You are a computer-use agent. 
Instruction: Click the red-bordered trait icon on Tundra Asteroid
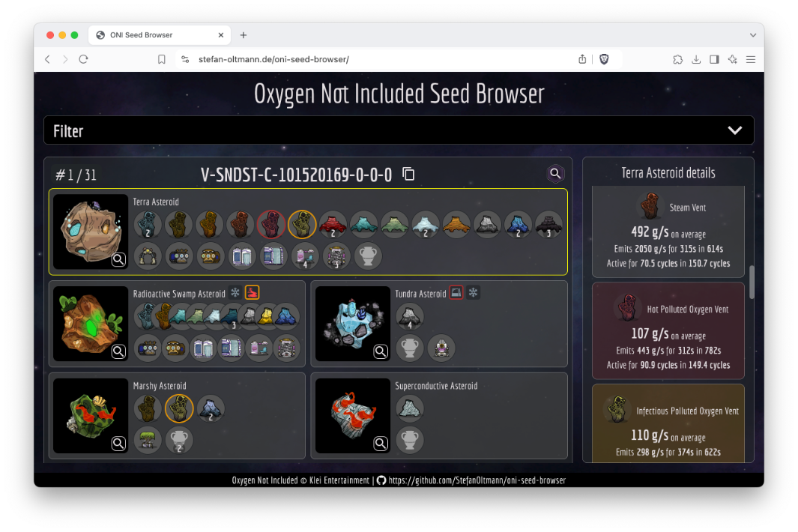click(456, 293)
